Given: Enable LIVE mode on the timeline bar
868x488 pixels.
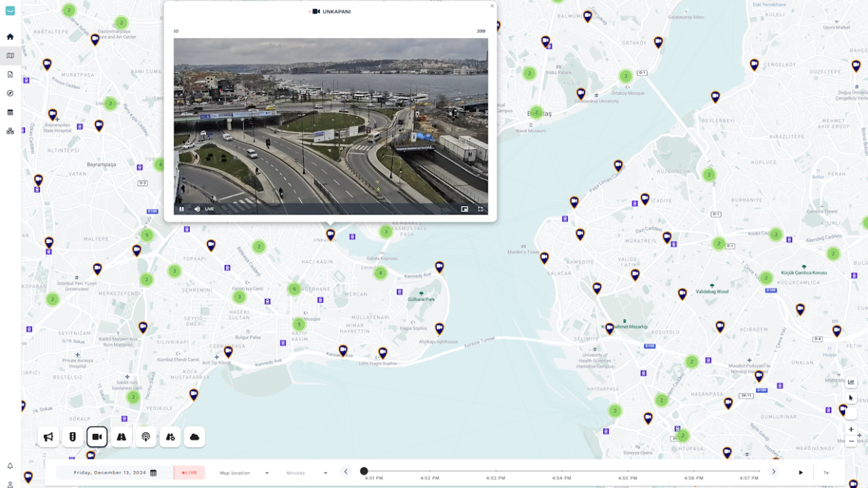Looking at the screenshot, I should point(189,472).
